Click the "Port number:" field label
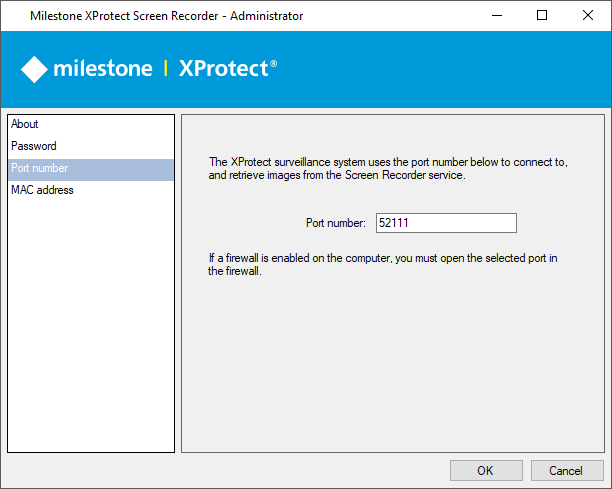 [x=336, y=223]
